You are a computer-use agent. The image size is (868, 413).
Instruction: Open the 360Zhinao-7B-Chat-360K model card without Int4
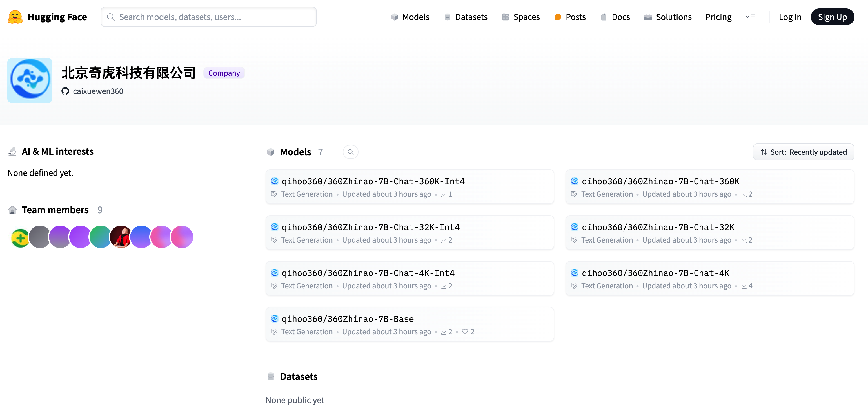coord(710,187)
